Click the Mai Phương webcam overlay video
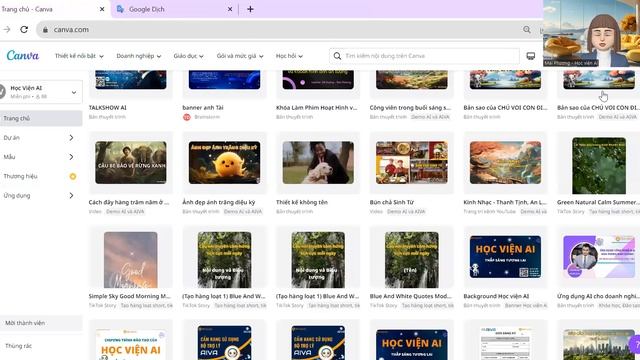The height and width of the screenshot is (360, 640). [x=591, y=33]
